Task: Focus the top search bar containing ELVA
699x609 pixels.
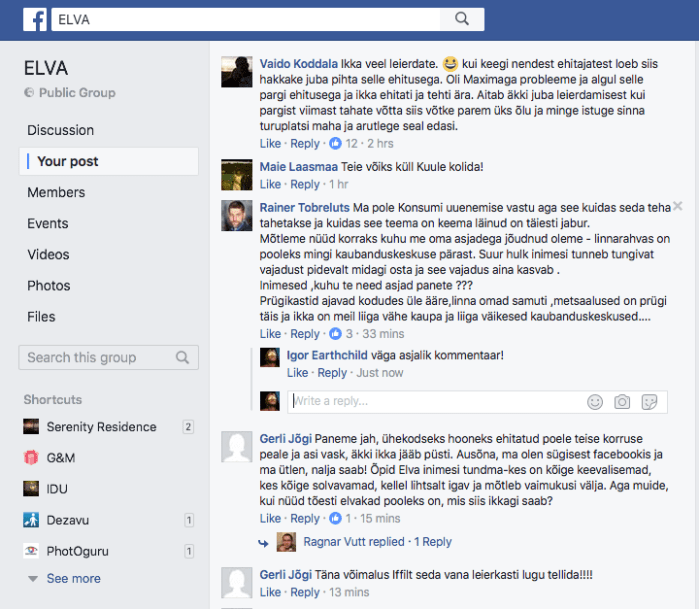Action: click(x=246, y=19)
